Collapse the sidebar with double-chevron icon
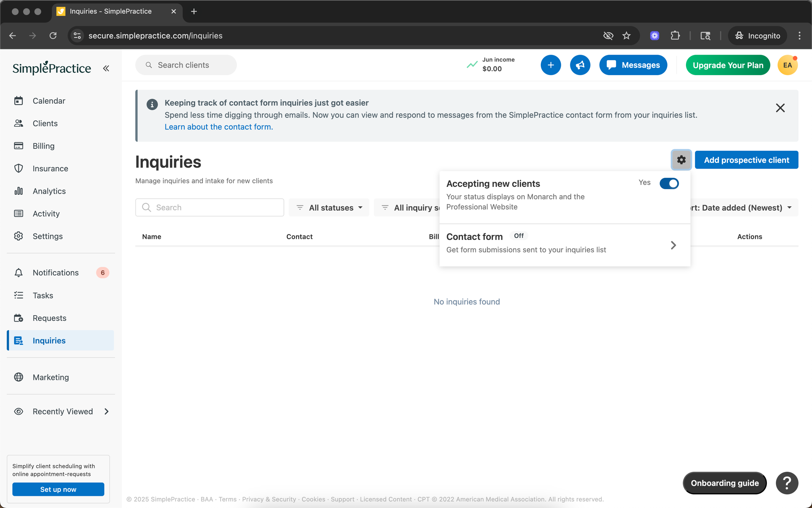812x508 pixels. tap(106, 69)
